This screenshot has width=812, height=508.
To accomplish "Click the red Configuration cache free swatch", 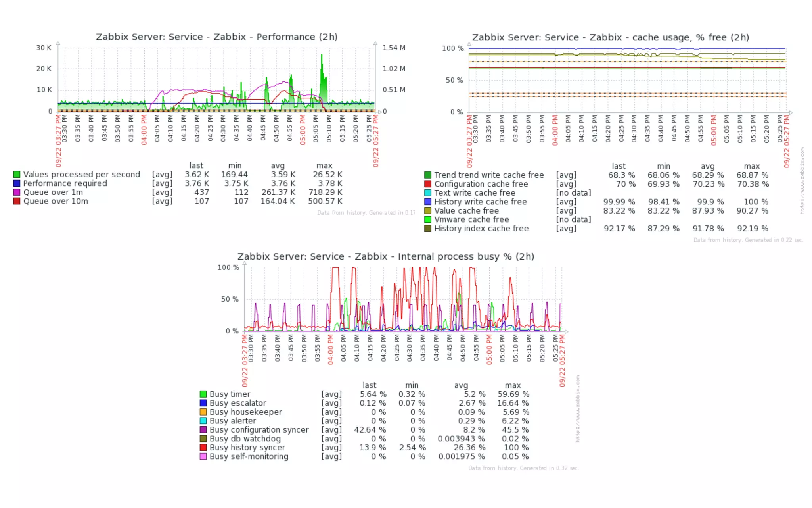I will 428,184.
